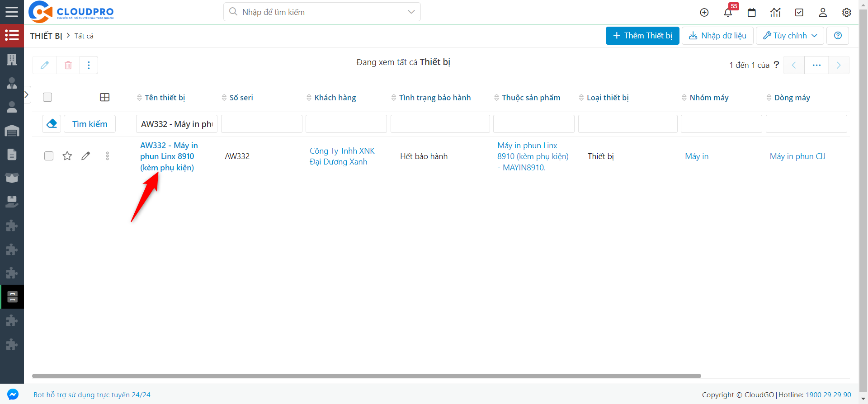
Task: Open the open-box sidebar icon
Action: (12, 178)
